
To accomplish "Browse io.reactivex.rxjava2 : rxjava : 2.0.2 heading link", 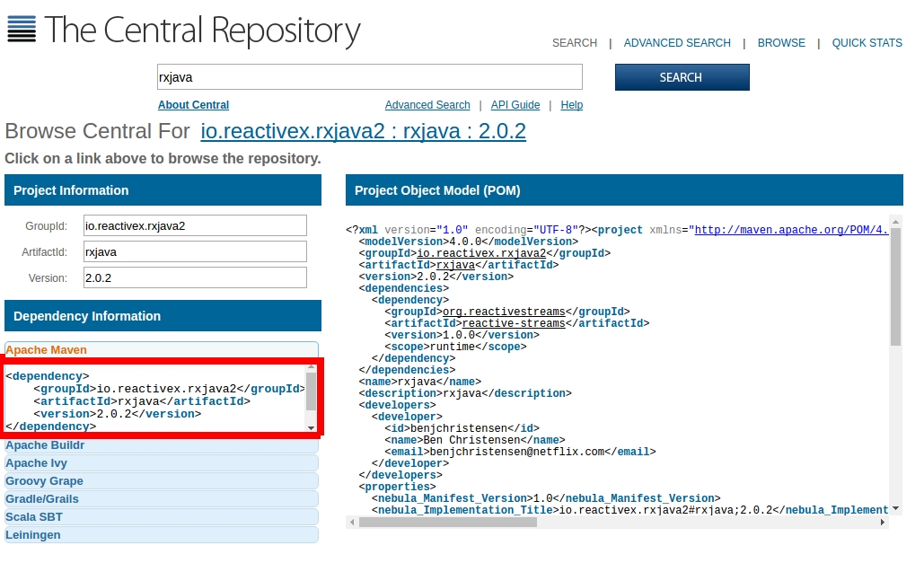I will pyautogui.click(x=363, y=131).
